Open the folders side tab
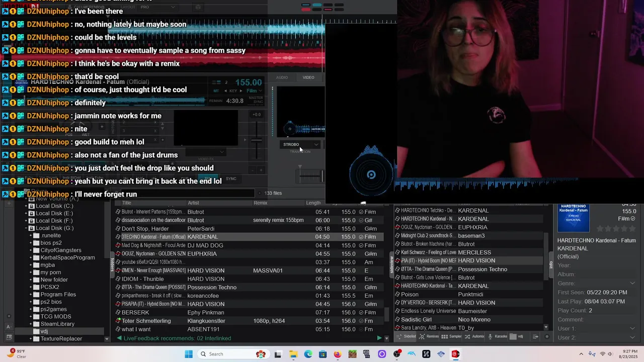 pos(112,264)
